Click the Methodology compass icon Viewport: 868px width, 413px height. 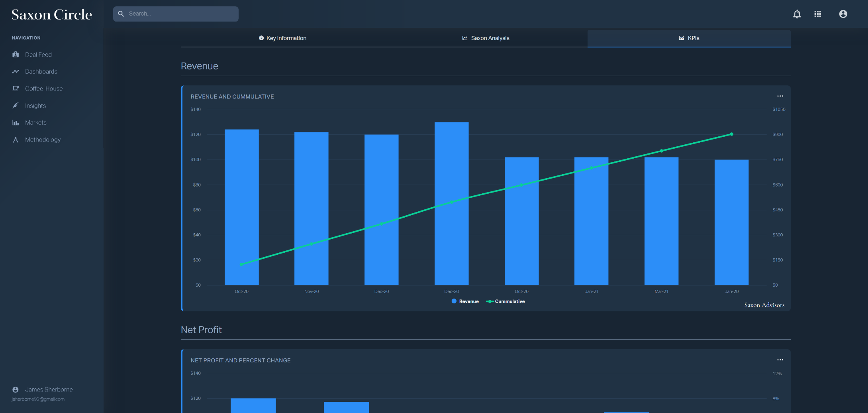pos(16,140)
